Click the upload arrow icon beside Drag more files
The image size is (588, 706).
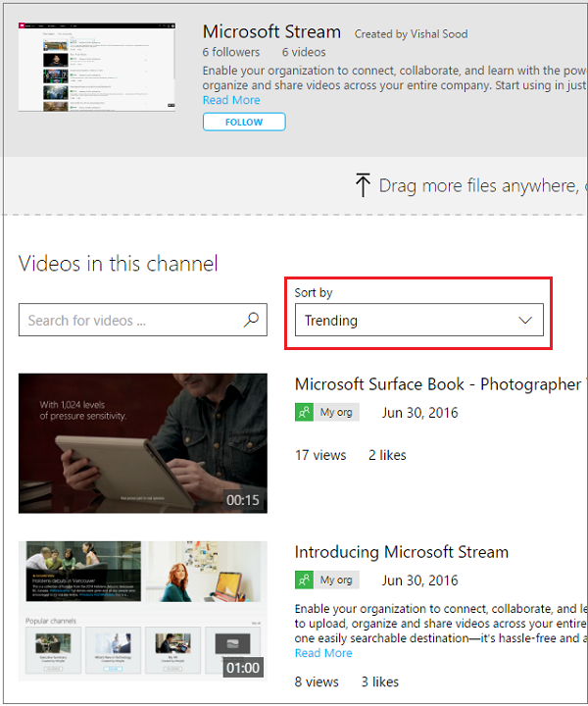[x=363, y=185]
